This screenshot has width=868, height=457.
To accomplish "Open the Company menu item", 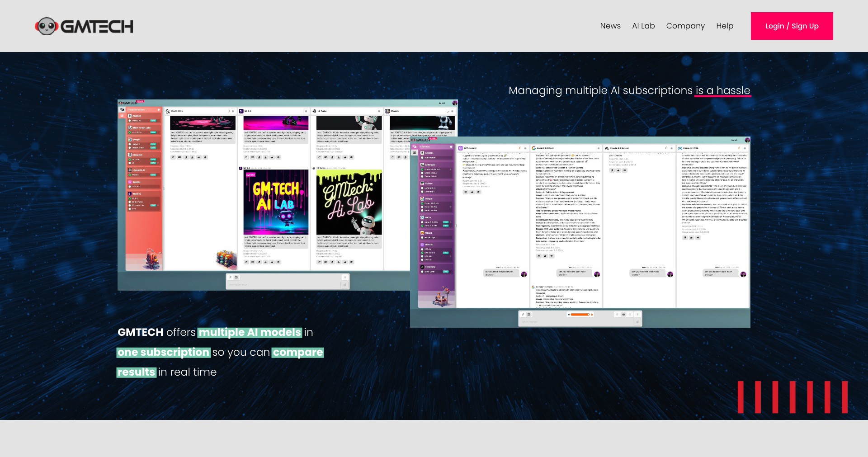I will pos(685,26).
